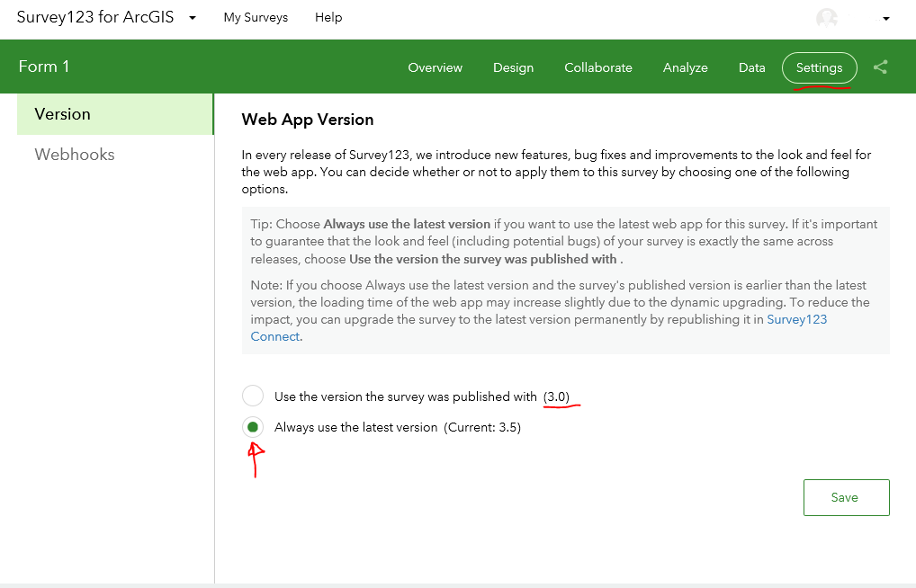The width and height of the screenshot is (916, 588).
Task: Click the Survey123 for ArcGIS title
Action: (95, 17)
